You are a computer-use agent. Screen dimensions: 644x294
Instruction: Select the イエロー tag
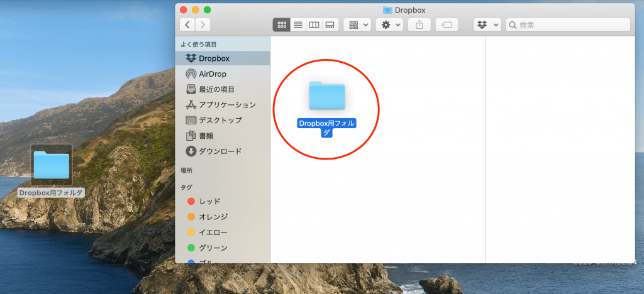coord(223,232)
